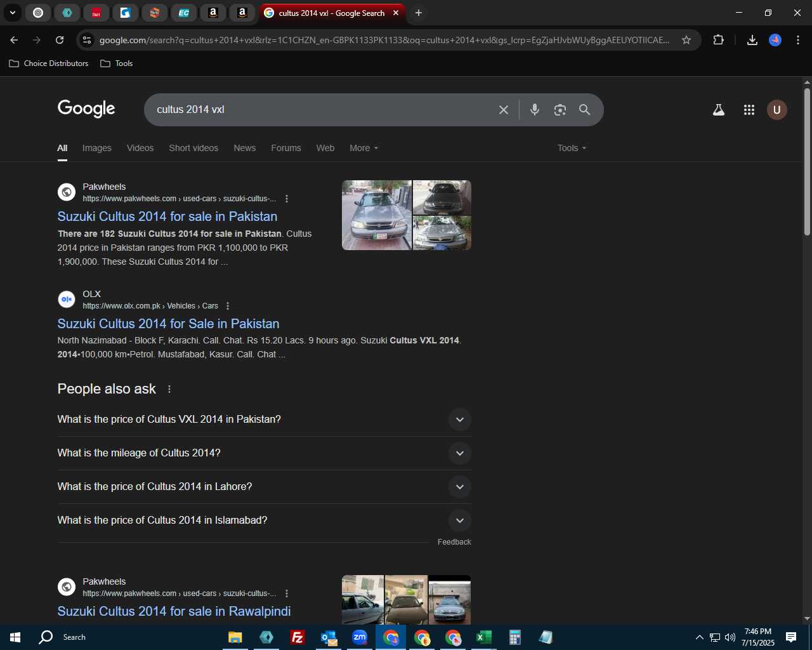Viewport: 812px width, 650px height.
Task: Click Feedback link below questions
Action: 454,542
